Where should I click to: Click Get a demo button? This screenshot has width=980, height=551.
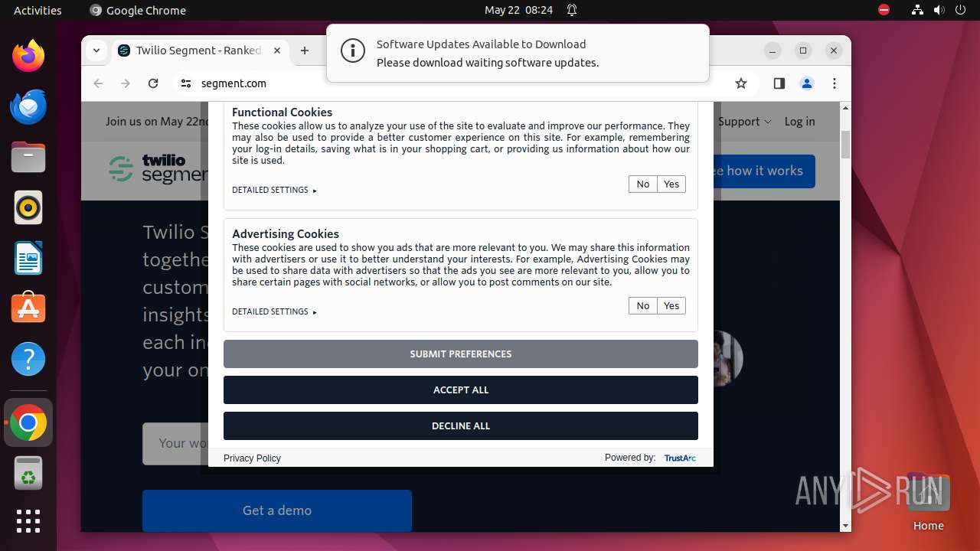coord(277,510)
